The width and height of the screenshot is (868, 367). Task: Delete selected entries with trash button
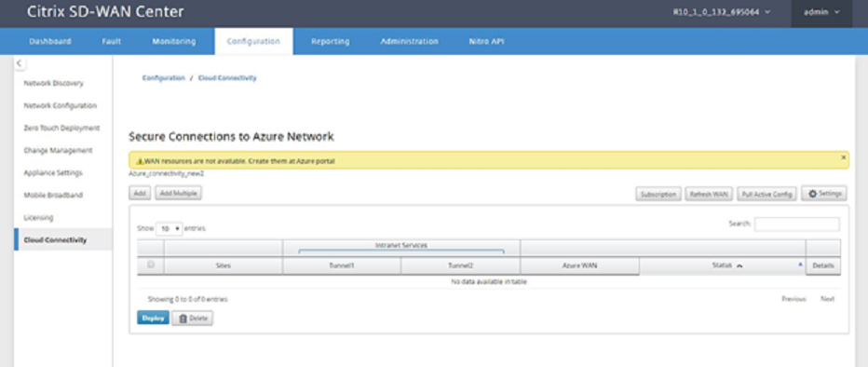point(192,319)
